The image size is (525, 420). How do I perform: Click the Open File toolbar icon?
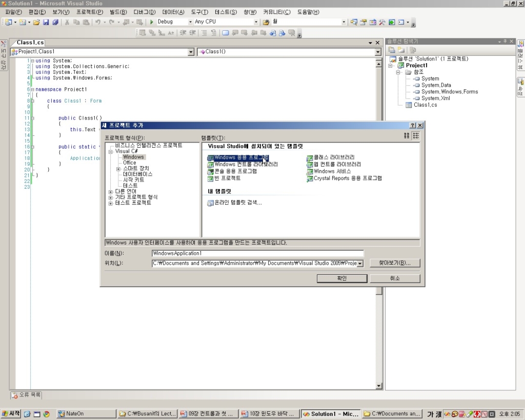(36, 22)
